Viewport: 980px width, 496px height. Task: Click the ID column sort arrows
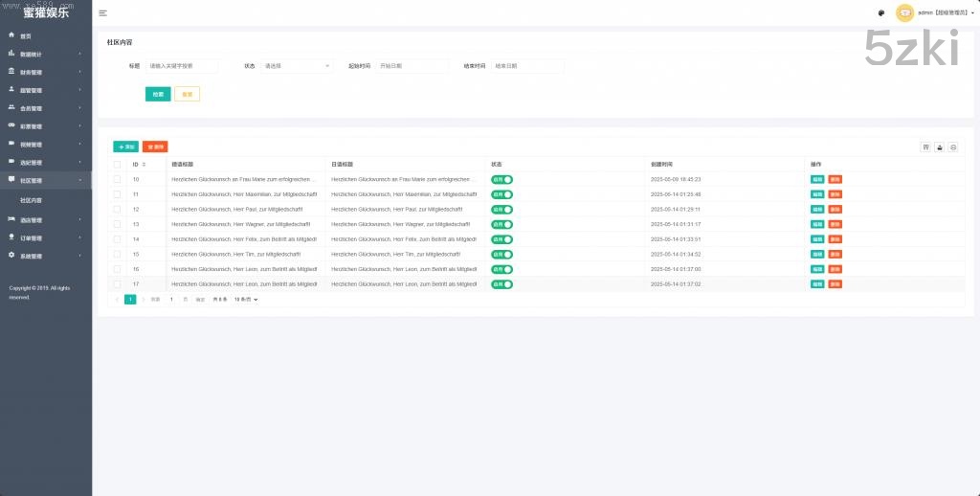pos(144,165)
